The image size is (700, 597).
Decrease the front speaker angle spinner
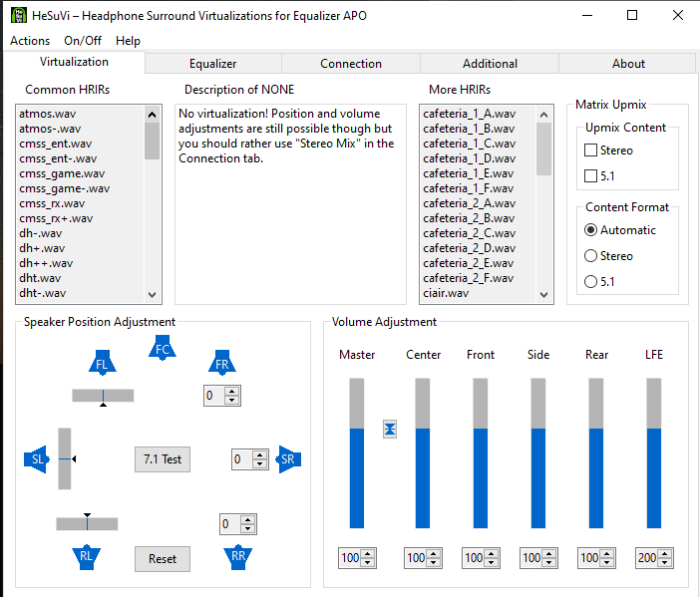[231, 400]
